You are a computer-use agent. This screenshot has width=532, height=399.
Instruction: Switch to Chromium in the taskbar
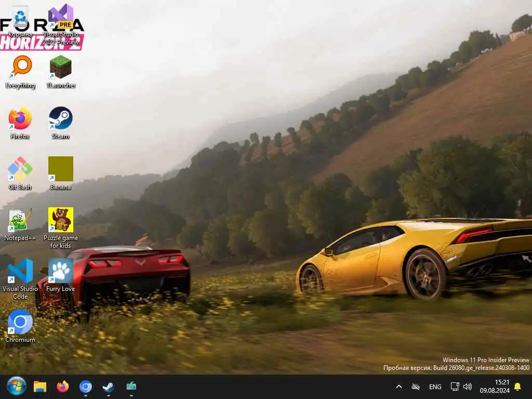[x=86, y=387]
